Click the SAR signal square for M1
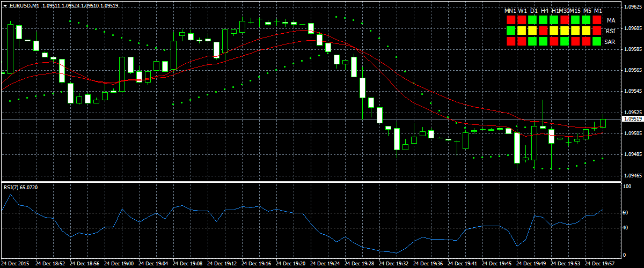This screenshot has height=268, width=644. pos(597,41)
